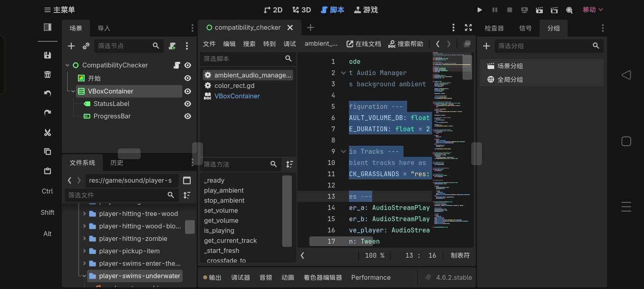Pause the running project
This screenshot has width=644, height=289.
click(495, 10)
